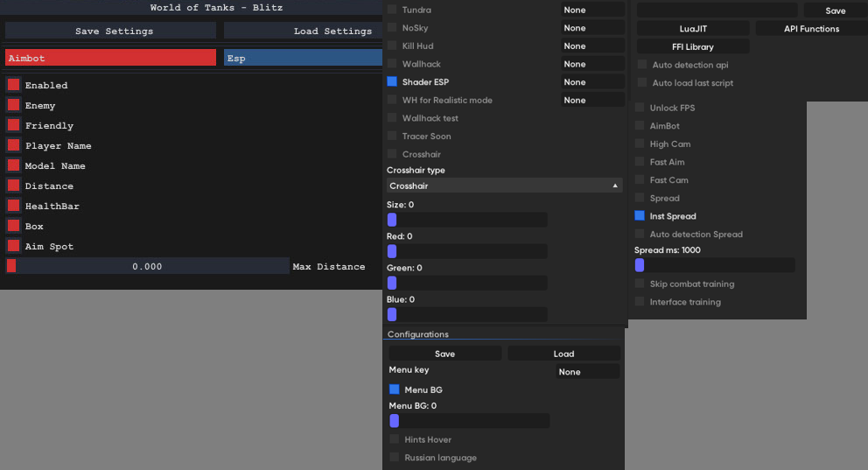Click the Red color slider
Image resolution: width=868 pixels, height=470 pixels.
466,251
